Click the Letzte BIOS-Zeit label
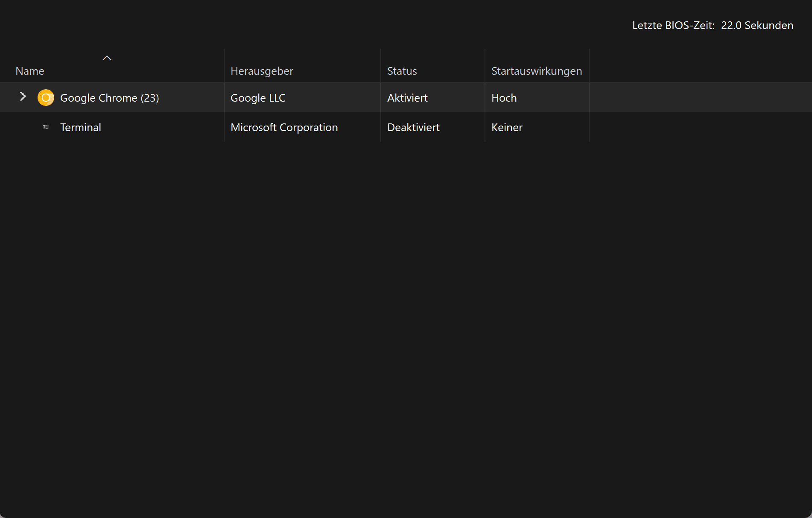Screen dimensions: 812x518 pos(673,26)
